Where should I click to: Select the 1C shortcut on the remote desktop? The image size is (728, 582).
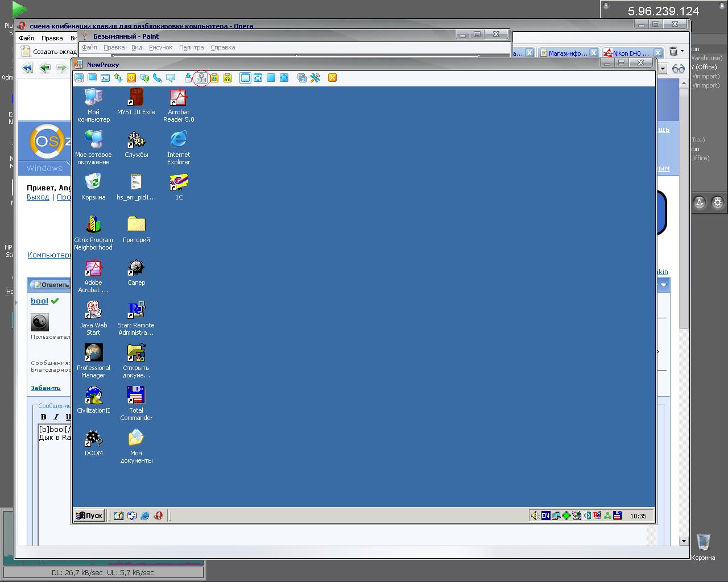click(x=179, y=187)
